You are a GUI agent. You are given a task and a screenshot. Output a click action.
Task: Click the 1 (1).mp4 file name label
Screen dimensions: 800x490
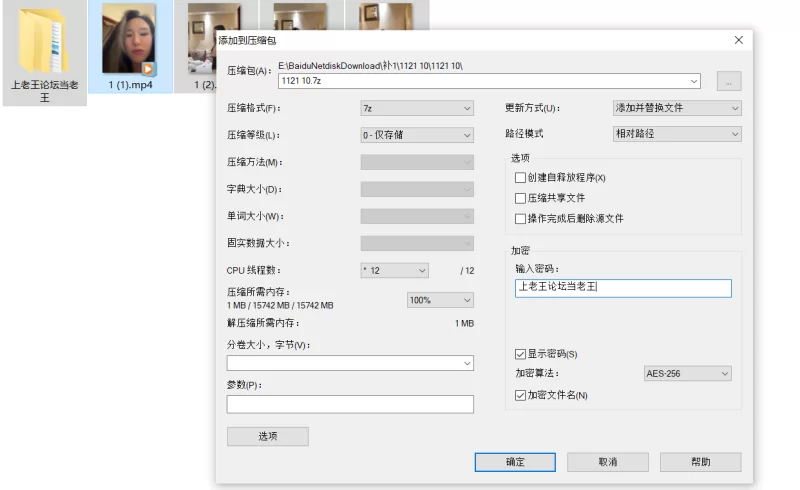click(x=130, y=85)
